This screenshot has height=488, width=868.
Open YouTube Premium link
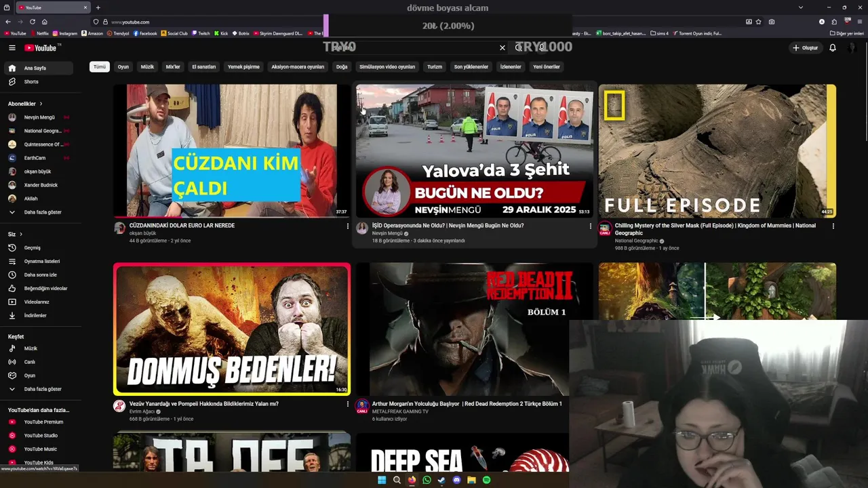pyautogui.click(x=37, y=422)
